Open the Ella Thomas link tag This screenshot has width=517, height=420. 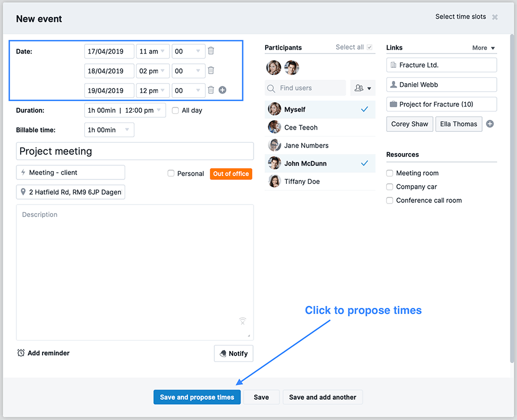pyautogui.click(x=459, y=124)
